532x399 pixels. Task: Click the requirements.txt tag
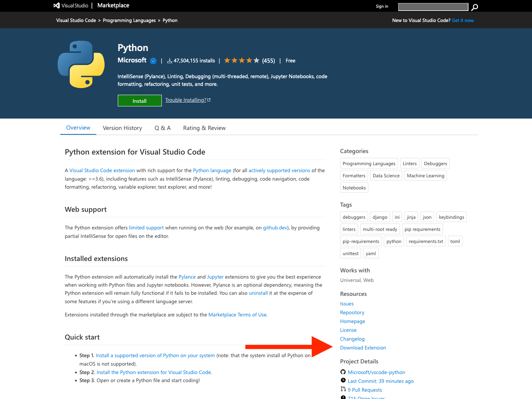pyautogui.click(x=426, y=241)
